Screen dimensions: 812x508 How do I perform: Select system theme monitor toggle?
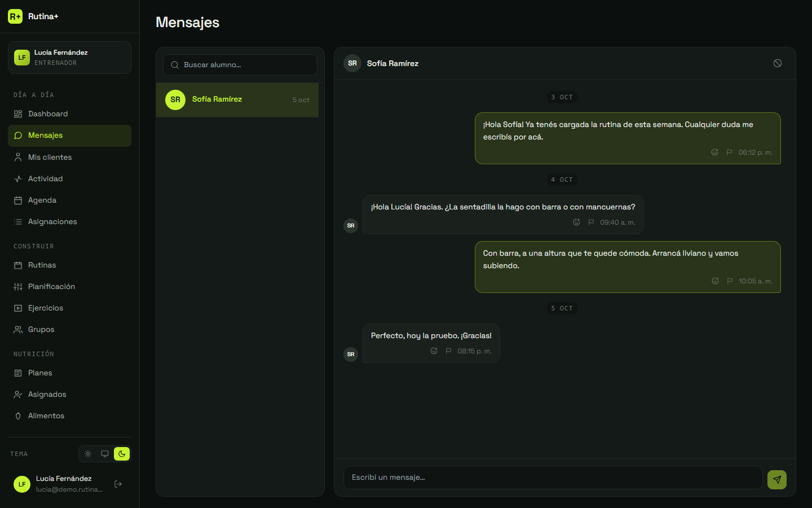(x=105, y=454)
